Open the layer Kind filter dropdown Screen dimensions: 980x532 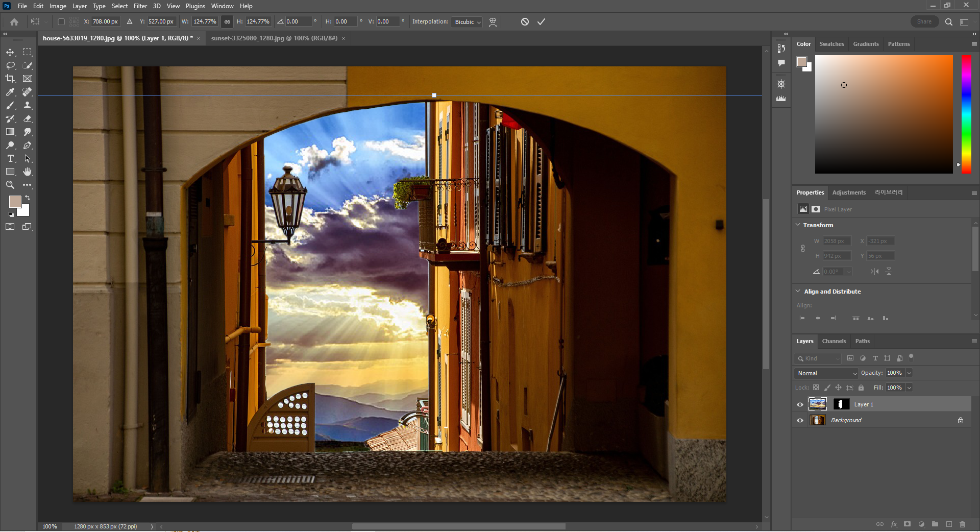(818, 358)
